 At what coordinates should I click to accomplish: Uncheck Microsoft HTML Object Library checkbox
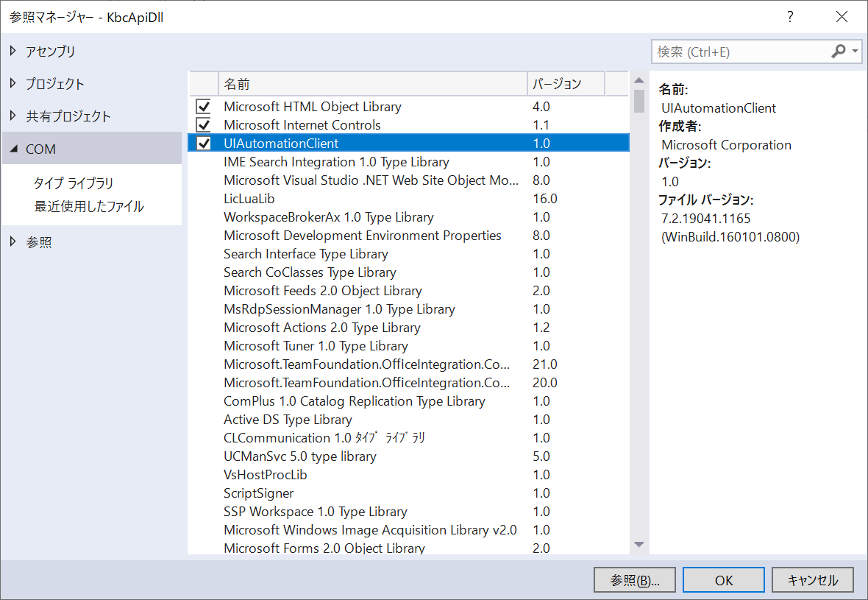tap(204, 106)
